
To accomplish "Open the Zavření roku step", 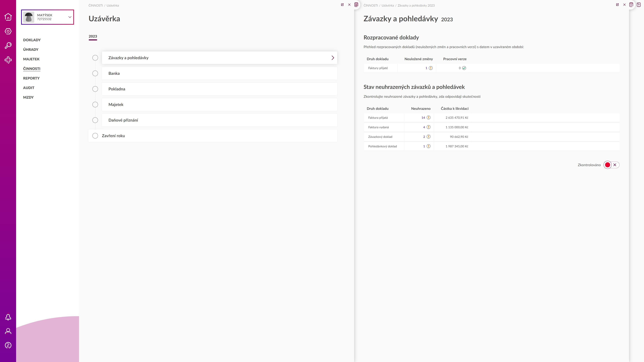I will click(x=213, y=136).
